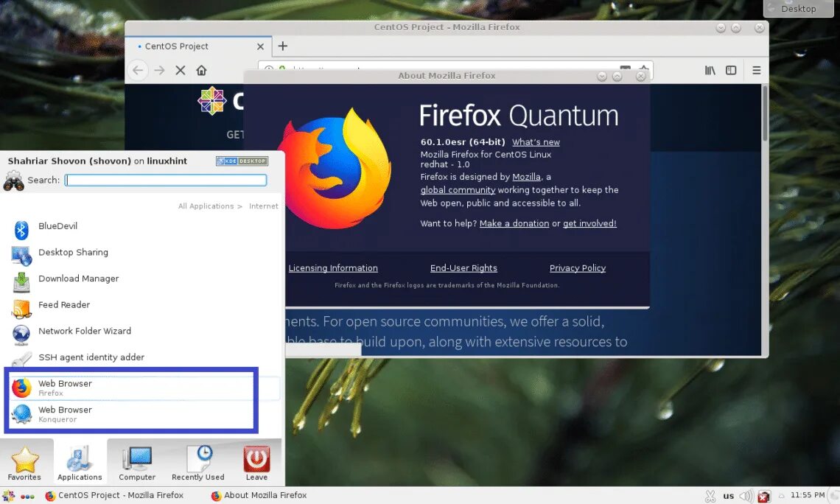This screenshot has width=840, height=504.
Task: Click the Desktop toolbox button
Action: 798,9
